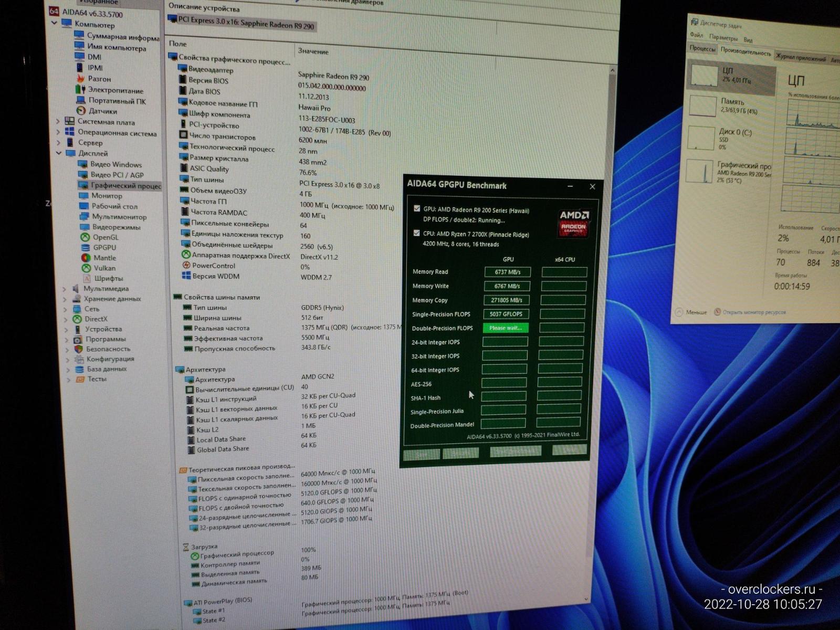840x630 pixels.
Task: Click Save in the GPGPU Benchmark dialog
Action: [422, 454]
